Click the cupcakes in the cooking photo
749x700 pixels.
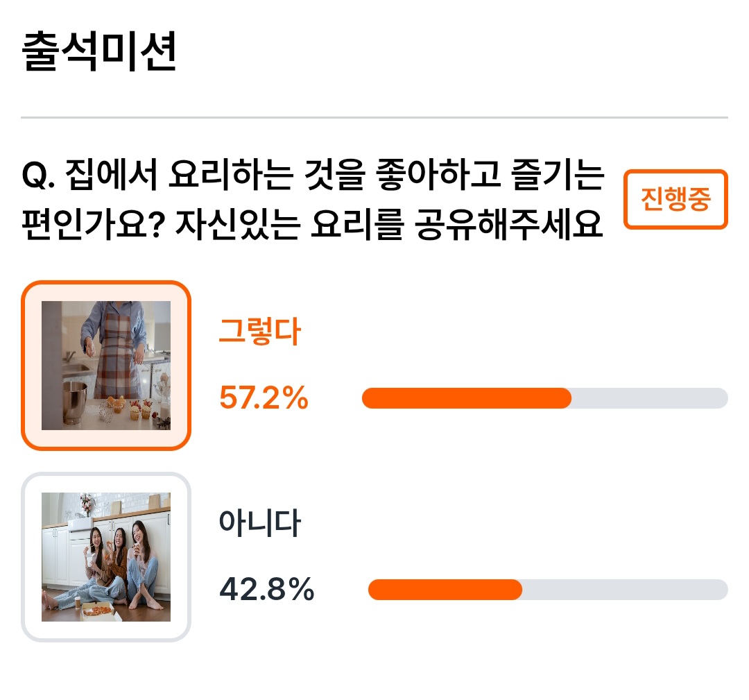coord(130,409)
